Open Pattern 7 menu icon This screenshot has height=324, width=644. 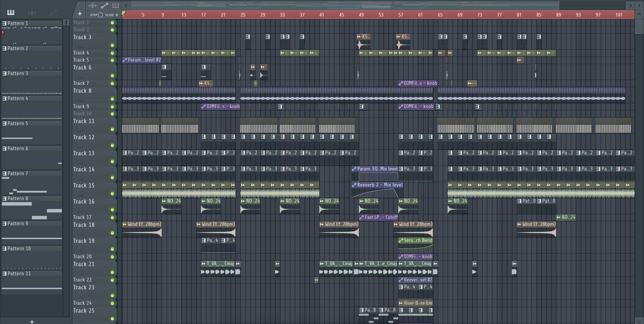[x=4, y=173]
